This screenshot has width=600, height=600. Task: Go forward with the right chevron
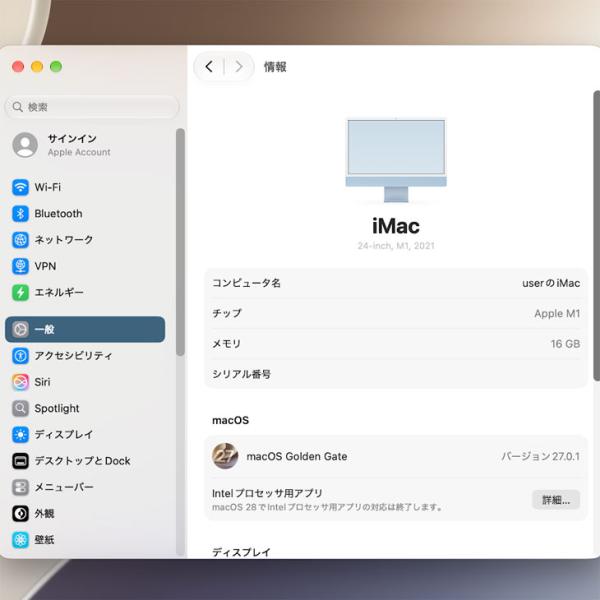pyautogui.click(x=239, y=67)
